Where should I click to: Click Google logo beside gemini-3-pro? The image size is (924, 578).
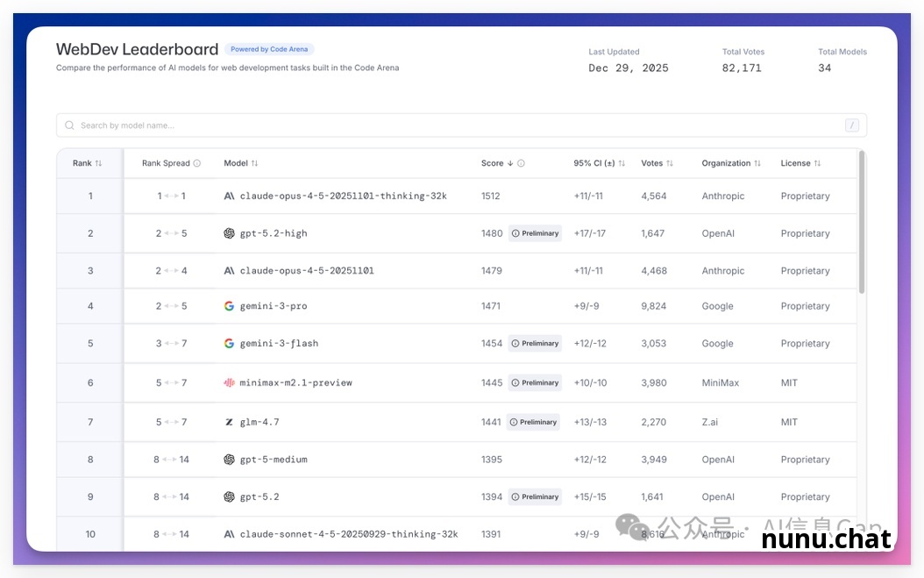tap(229, 306)
